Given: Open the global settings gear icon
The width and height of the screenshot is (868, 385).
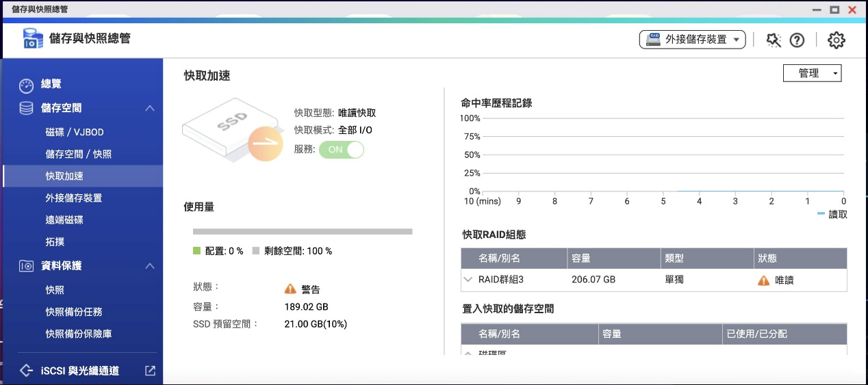Looking at the screenshot, I should 836,40.
